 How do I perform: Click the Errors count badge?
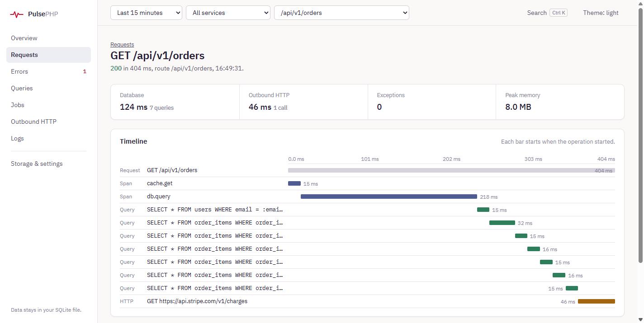pos(85,71)
